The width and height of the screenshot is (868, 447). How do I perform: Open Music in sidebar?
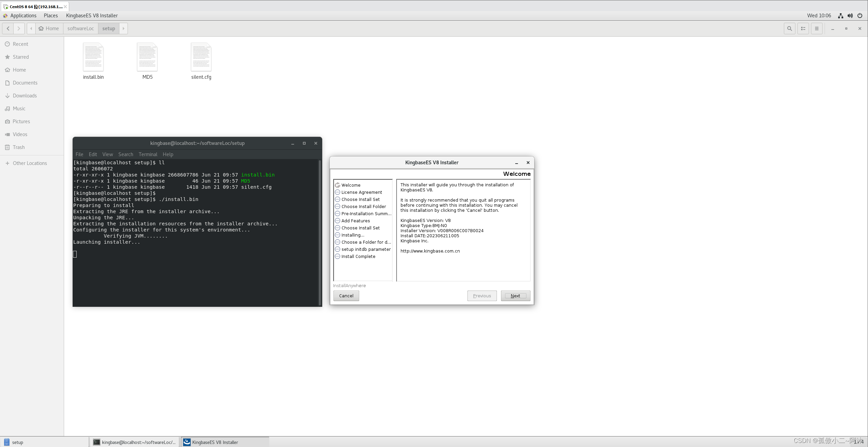coord(32,109)
